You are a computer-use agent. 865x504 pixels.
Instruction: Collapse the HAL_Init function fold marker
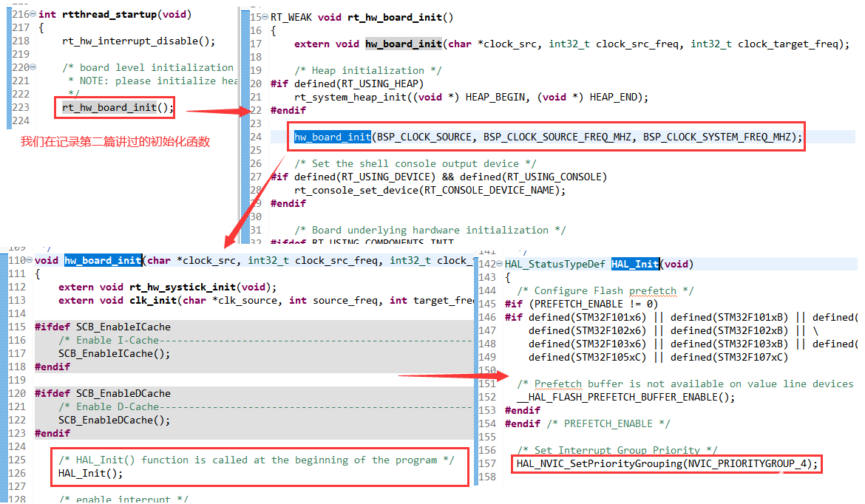click(498, 264)
